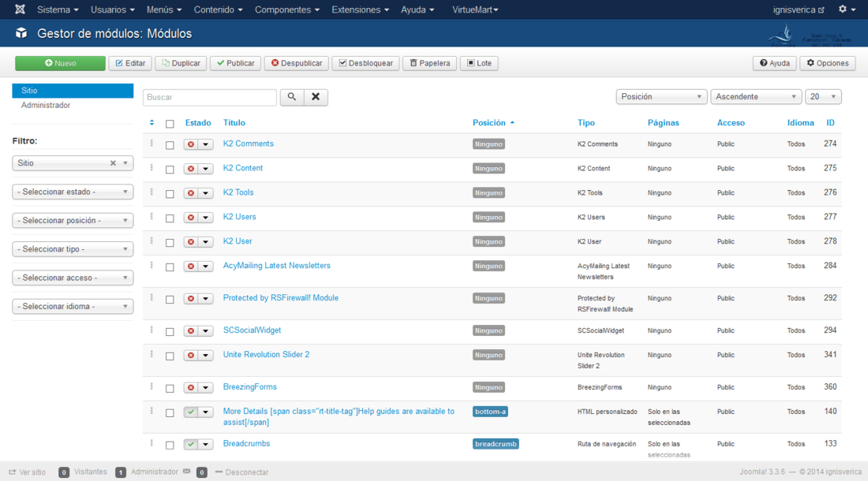868x481 pixels.
Task: Click the Joomla logo icon in top bar
Action: click(20, 9)
